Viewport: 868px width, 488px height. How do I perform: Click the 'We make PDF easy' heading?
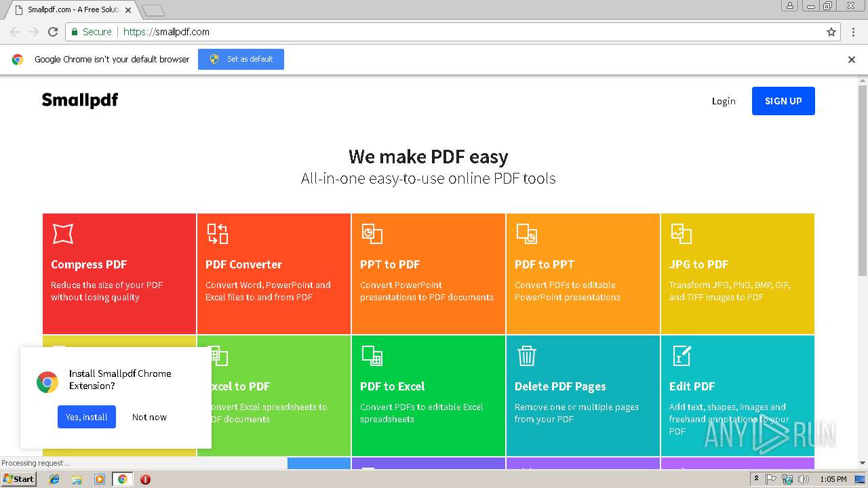(428, 157)
